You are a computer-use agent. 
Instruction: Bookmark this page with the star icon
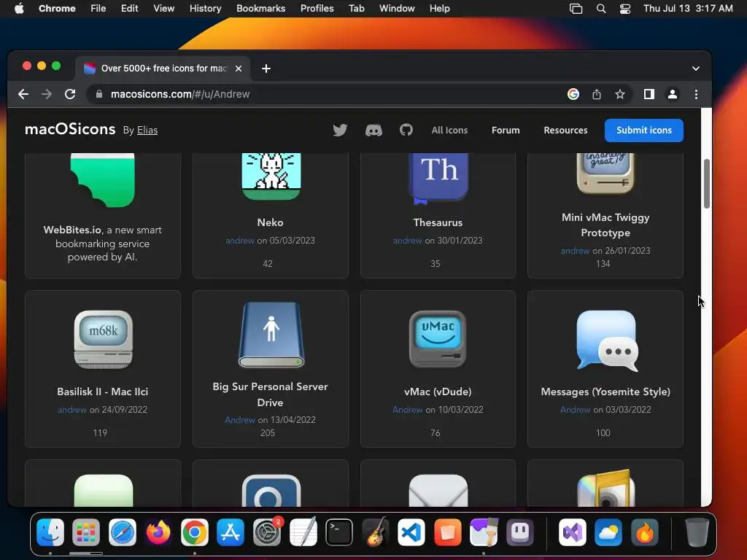pyautogui.click(x=620, y=94)
